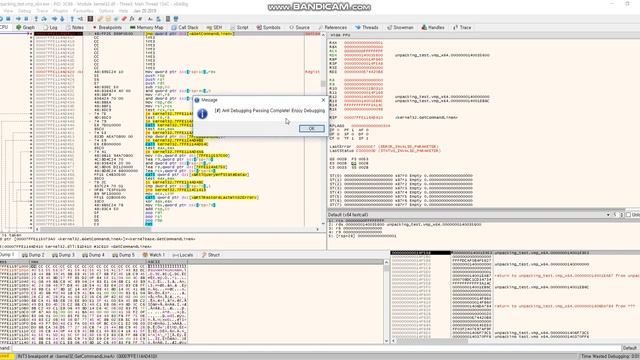The image size is (640, 360).
Task: Select the Locals tab
Action: (183, 255)
